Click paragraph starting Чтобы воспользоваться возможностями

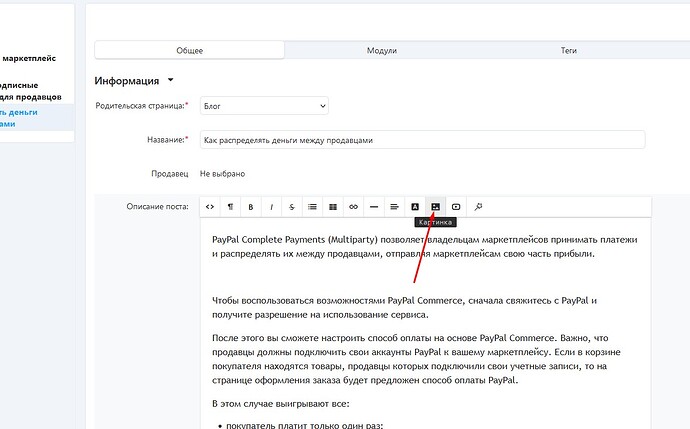coord(404,308)
